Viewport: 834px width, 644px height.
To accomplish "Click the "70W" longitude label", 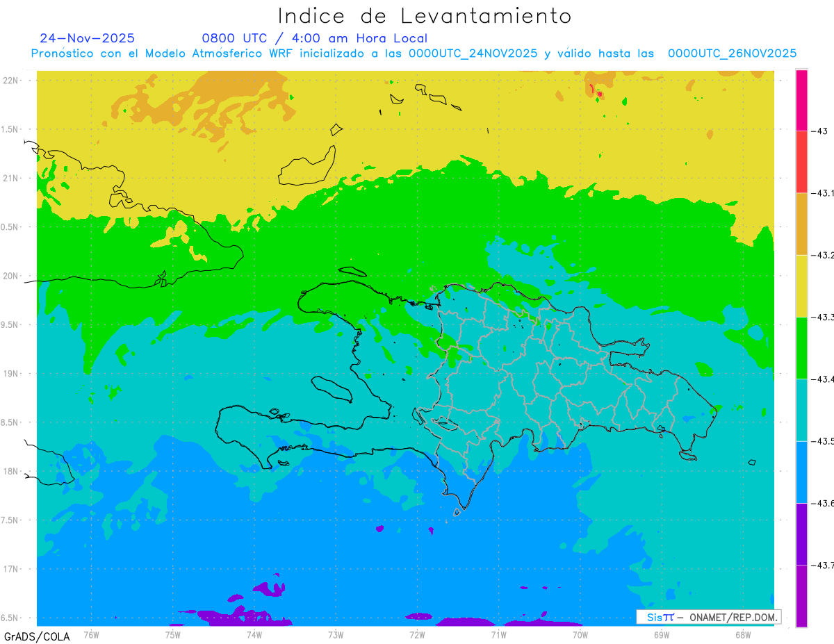I will pos(580,634).
